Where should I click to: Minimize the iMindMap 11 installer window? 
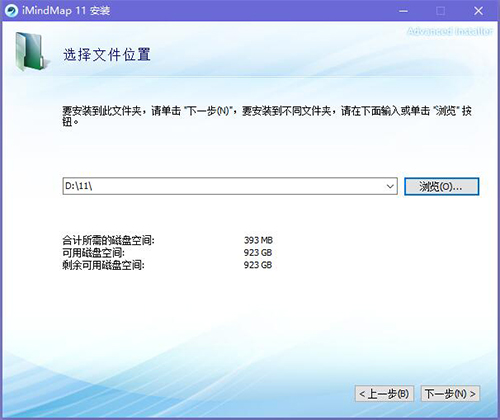tap(403, 11)
